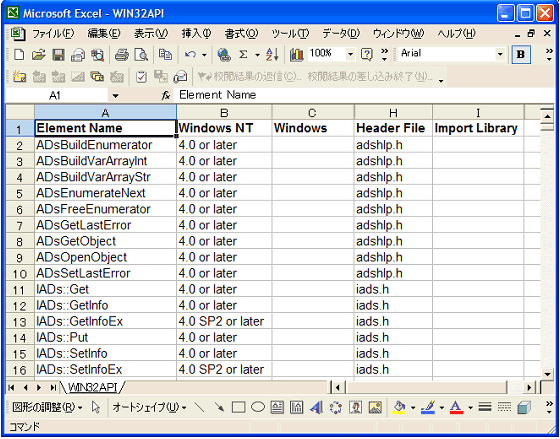
Task: Expand Font Color dropdown arrow
Action: click(x=470, y=408)
